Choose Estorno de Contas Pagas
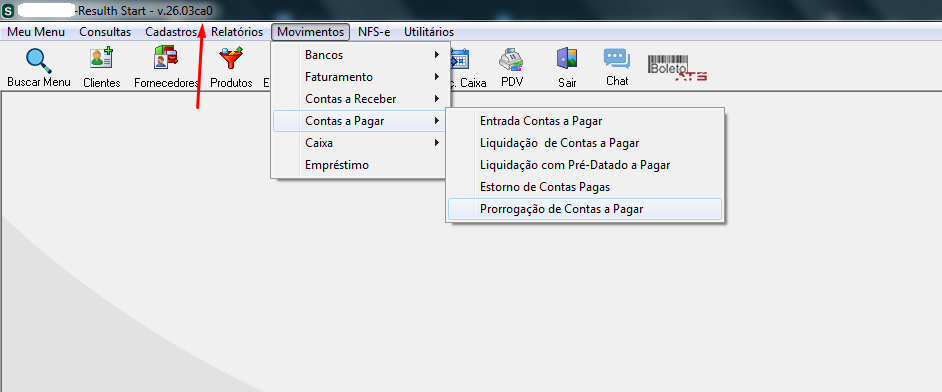942x392 pixels. point(585,187)
